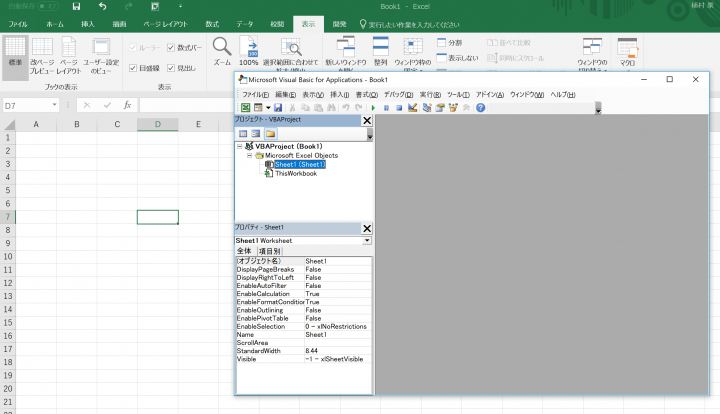Viewport: 720px width, 414px height.
Task: Switch to the 項目別 properties tab
Action: click(x=269, y=251)
